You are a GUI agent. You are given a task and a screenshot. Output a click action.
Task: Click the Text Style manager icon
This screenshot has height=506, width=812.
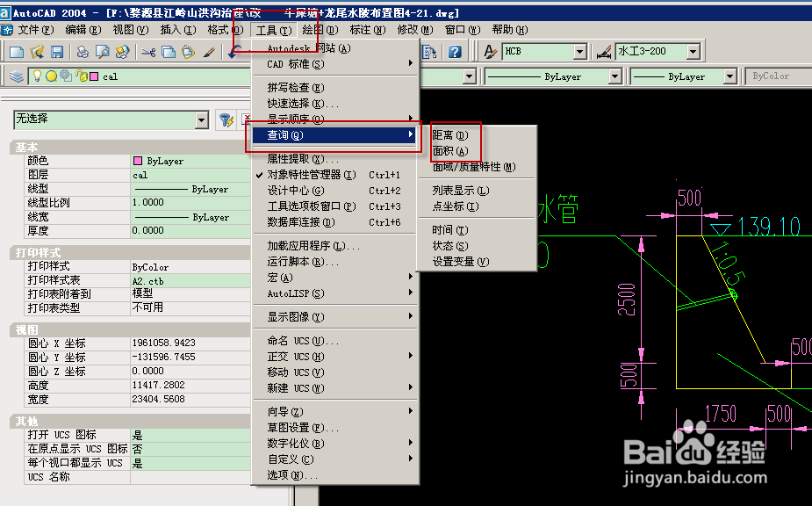point(489,52)
